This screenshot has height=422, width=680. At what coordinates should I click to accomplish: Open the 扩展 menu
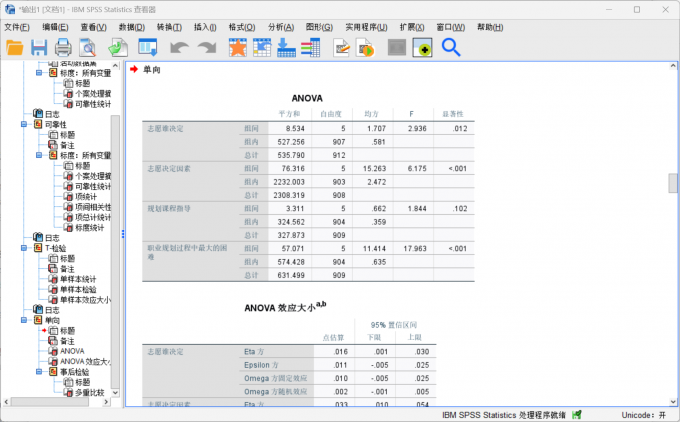(x=412, y=27)
